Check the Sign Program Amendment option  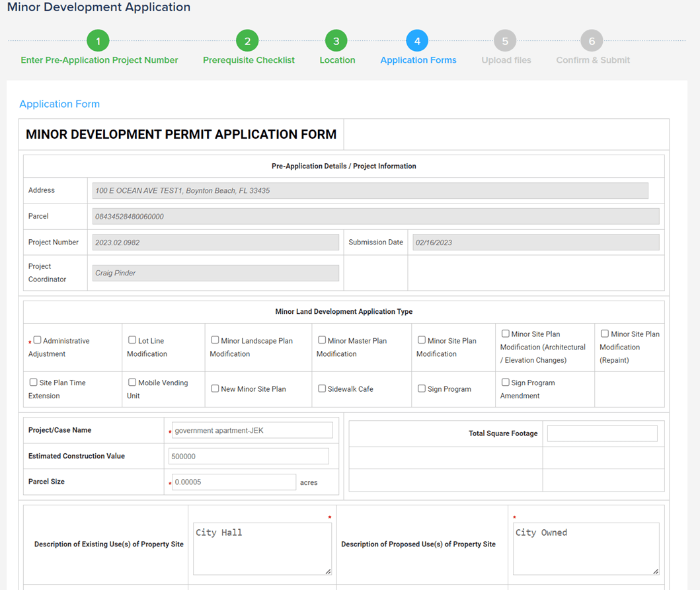(506, 382)
